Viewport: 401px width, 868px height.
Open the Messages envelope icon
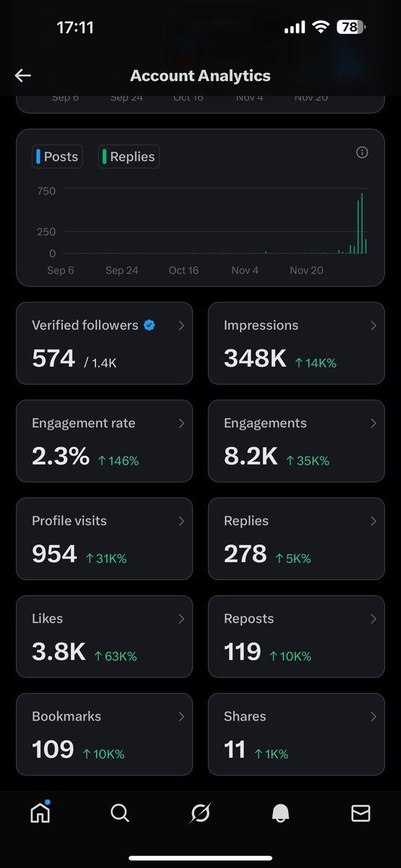click(x=360, y=814)
